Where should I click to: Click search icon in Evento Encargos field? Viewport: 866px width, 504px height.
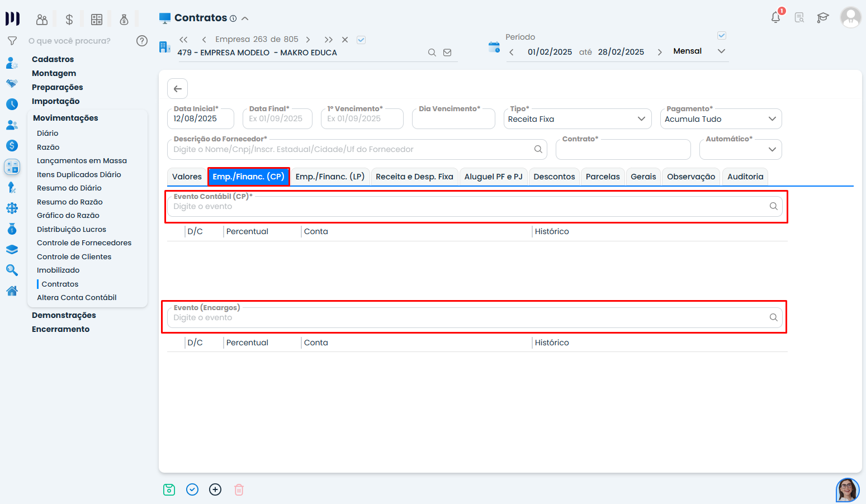[773, 317]
